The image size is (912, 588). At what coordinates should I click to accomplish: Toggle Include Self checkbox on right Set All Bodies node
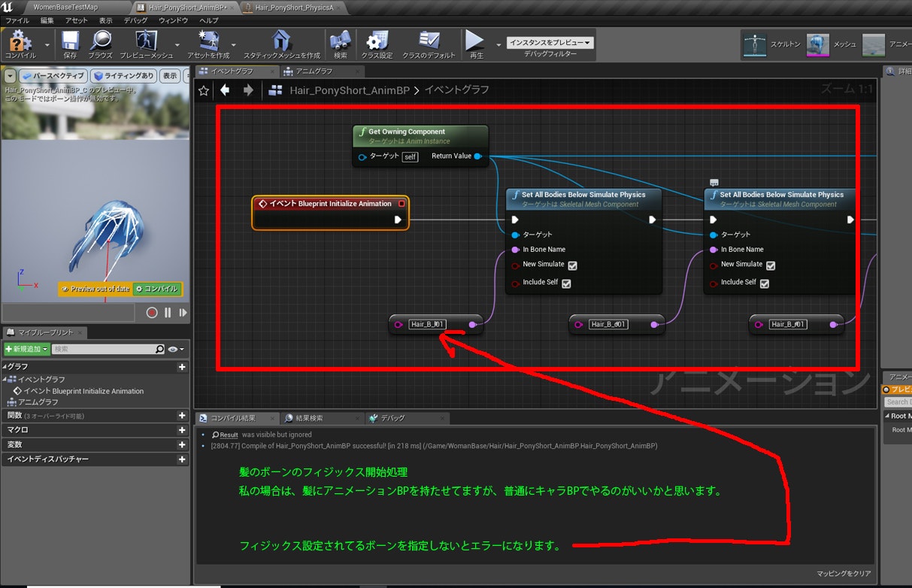pos(765,283)
